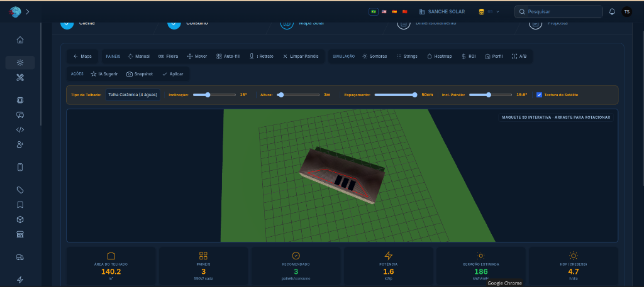
Task: Open the wrench tools sidebar icon
Action: click(20, 77)
